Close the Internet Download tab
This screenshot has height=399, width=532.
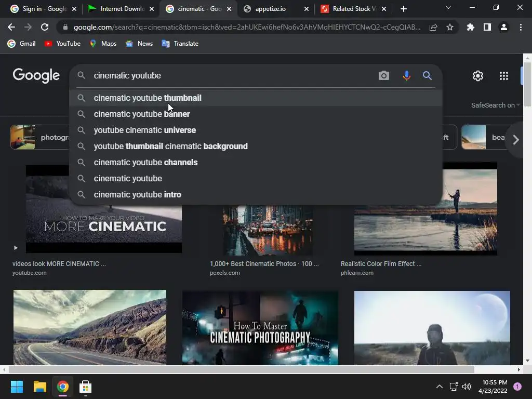[x=152, y=9]
